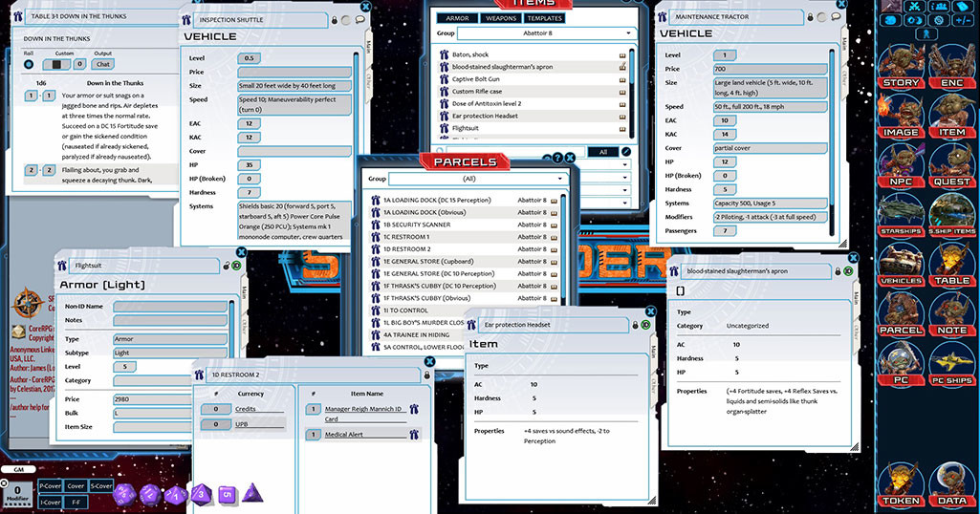Click link icon beside Medical Alert
980x514 pixels.
(x=414, y=434)
